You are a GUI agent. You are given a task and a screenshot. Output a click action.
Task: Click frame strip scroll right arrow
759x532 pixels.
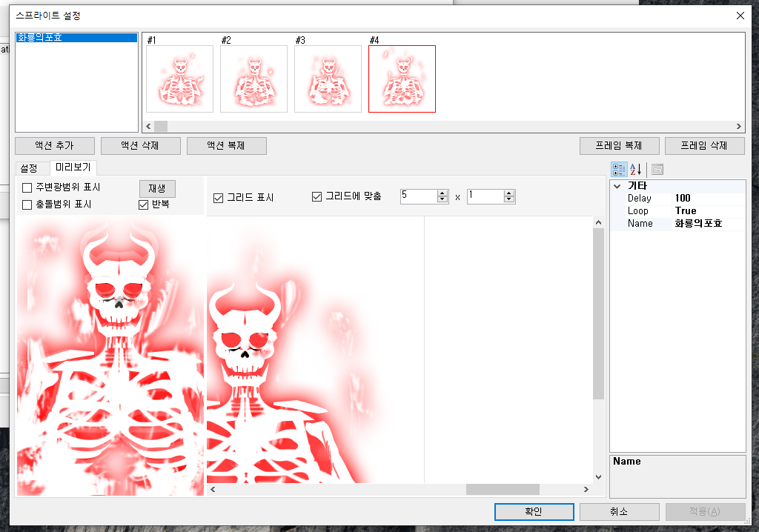[x=739, y=127]
